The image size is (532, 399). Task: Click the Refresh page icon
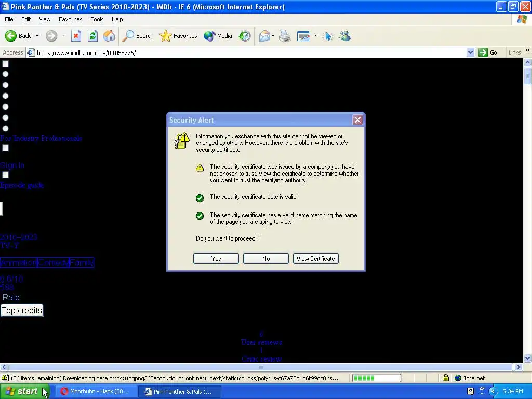coord(92,36)
